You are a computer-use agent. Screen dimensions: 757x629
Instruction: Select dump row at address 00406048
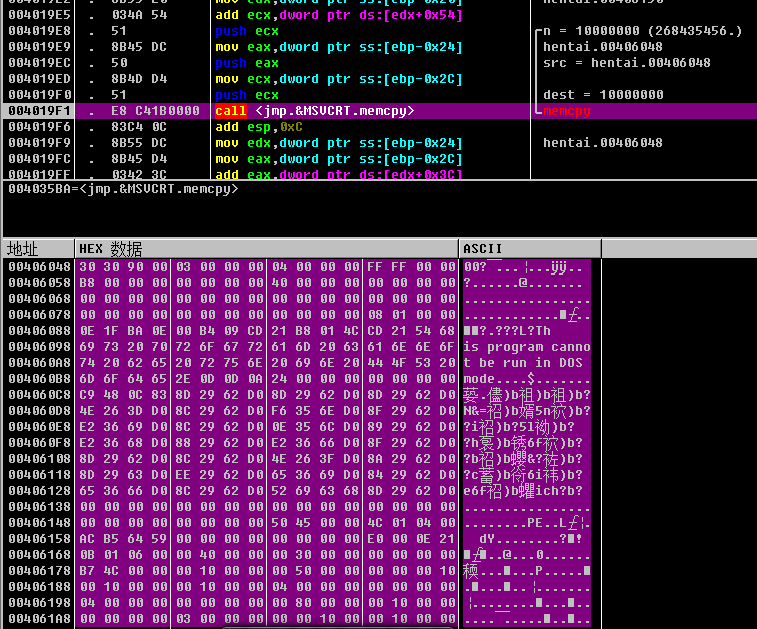coord(39,267)
